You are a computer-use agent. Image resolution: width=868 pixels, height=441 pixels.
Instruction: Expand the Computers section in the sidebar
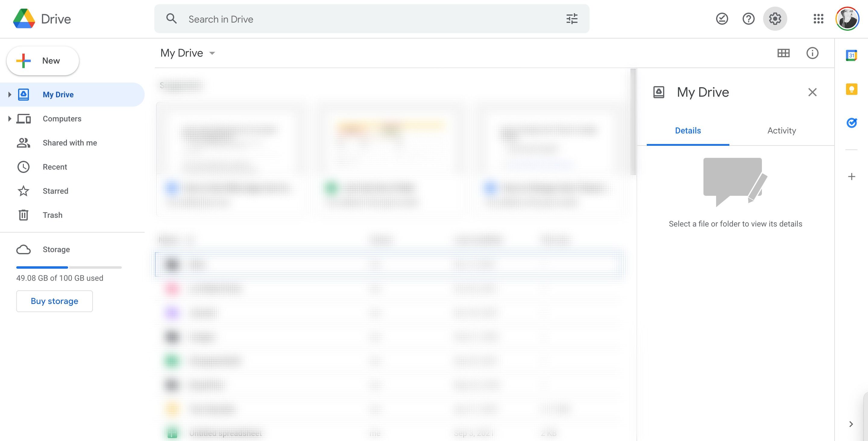[x=9, y=118]
